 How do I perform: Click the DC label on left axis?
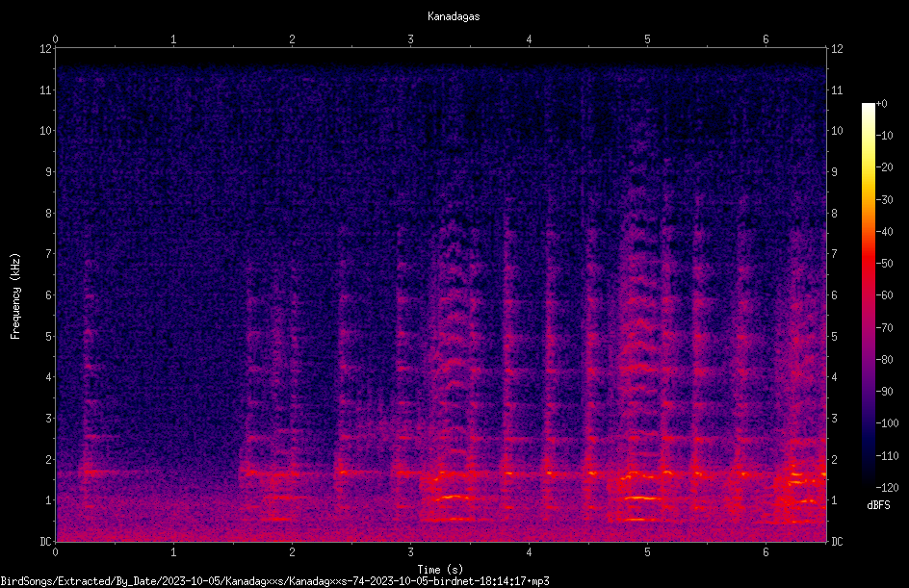[46, 542]
